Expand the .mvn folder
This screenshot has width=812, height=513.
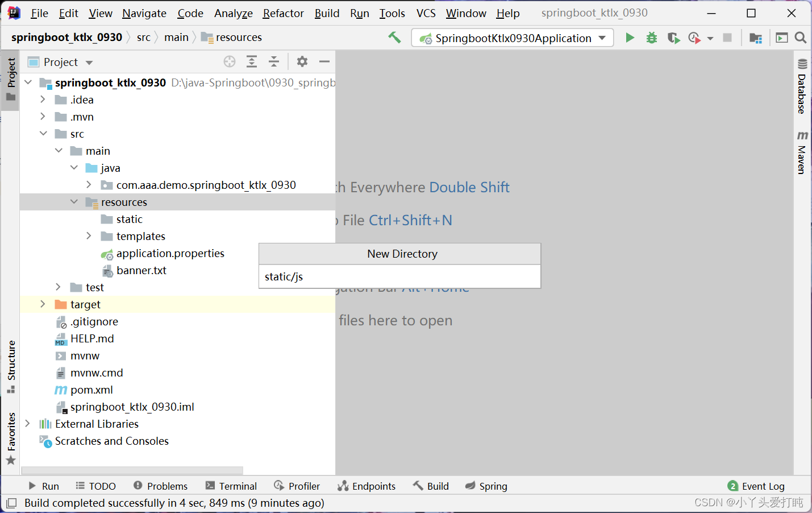[x=43, y=117]
